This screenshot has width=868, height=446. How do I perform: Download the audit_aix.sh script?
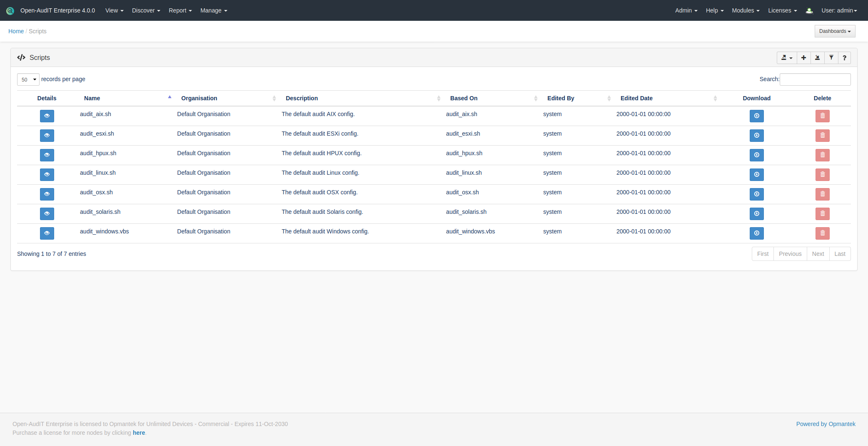(x=757, y=116)
